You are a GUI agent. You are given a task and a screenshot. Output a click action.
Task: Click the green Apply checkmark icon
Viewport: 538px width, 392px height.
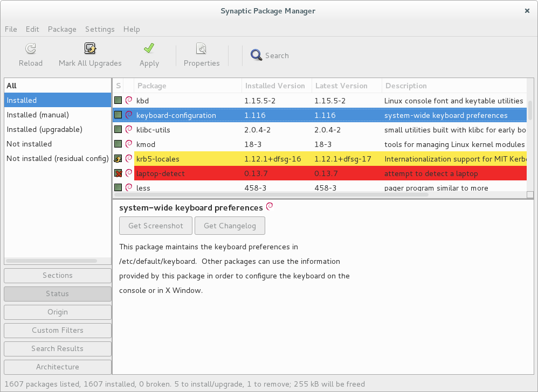[x=149, y=48]
